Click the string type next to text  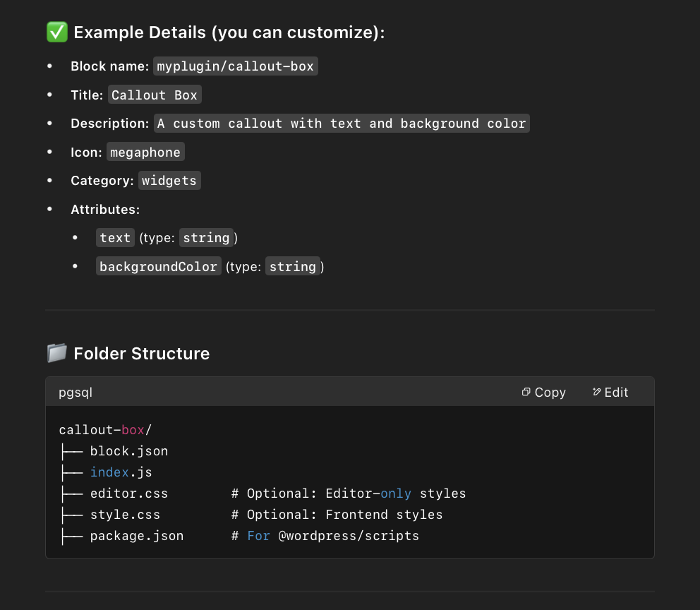pos(206,237)
